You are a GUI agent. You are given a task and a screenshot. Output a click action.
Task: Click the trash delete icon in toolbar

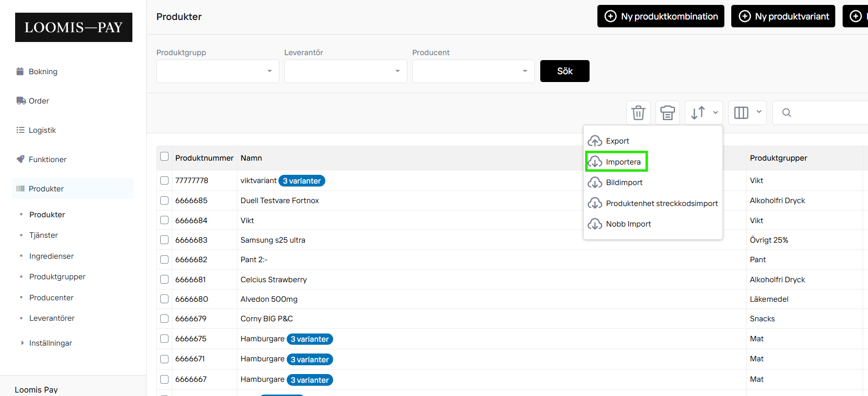638,113
